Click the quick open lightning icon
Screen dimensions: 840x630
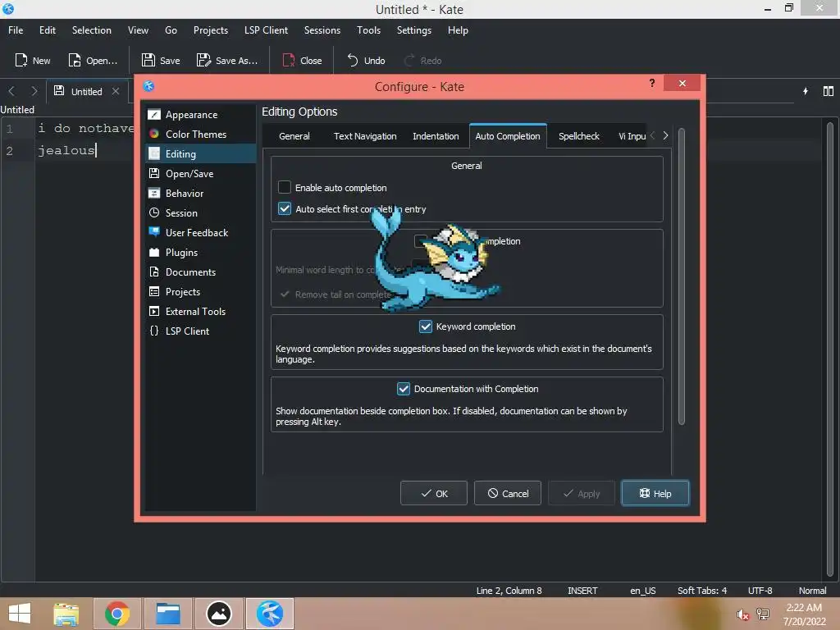806,91
